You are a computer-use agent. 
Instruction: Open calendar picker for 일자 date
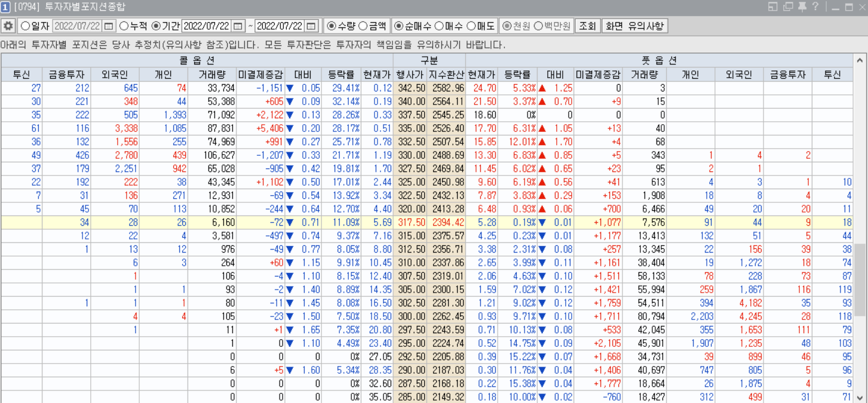pos(108,26)
